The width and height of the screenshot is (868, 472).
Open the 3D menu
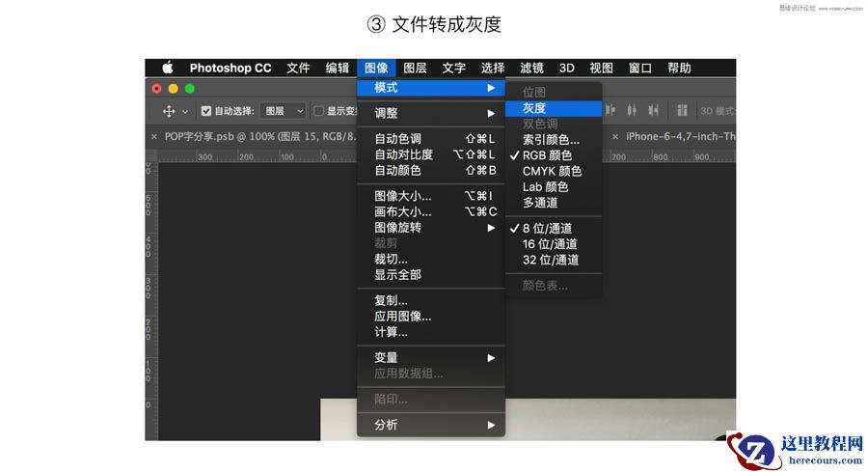[566, 69]
